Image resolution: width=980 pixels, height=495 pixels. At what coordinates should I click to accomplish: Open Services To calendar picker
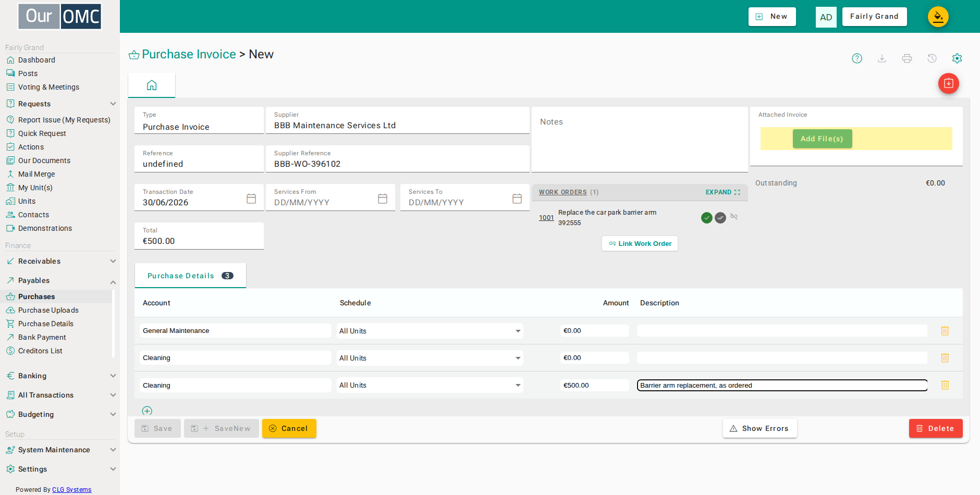tap(517, 199)
